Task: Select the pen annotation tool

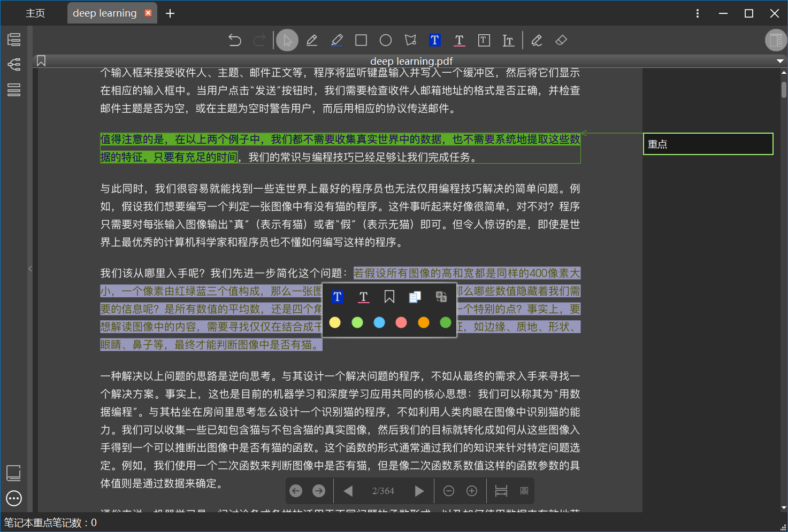Action: pyautogui.click(x=312, y=40)
